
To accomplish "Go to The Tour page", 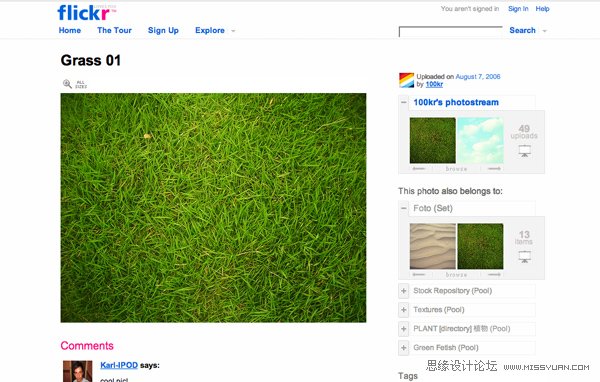I will (114, 30).
